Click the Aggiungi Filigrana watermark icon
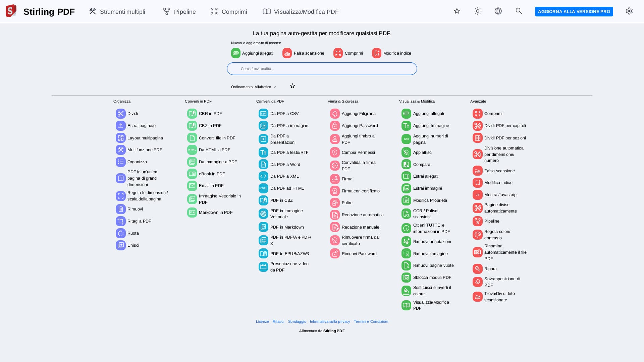 (335, 114)
